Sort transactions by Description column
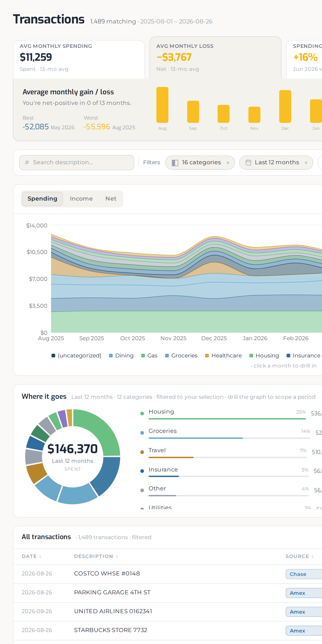The width and height of the screenshot is (322, 644). [x=96, y=556]
